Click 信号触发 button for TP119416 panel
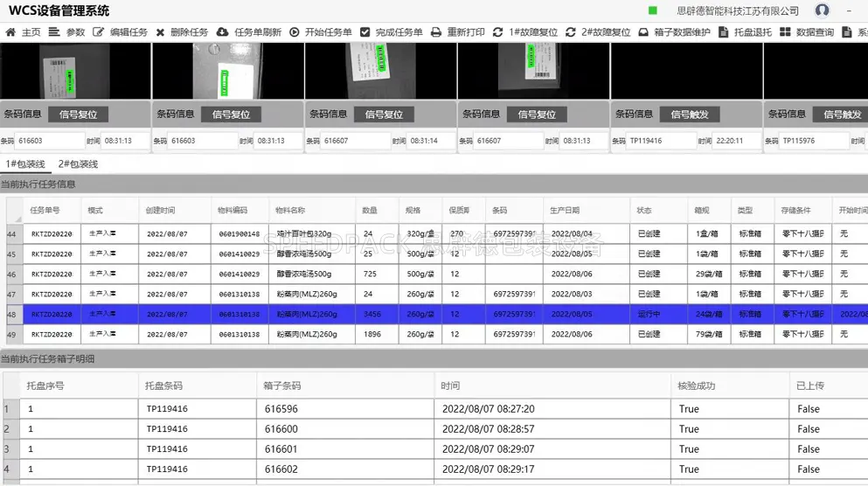This screenshot has height=486, width=868. 689,115
